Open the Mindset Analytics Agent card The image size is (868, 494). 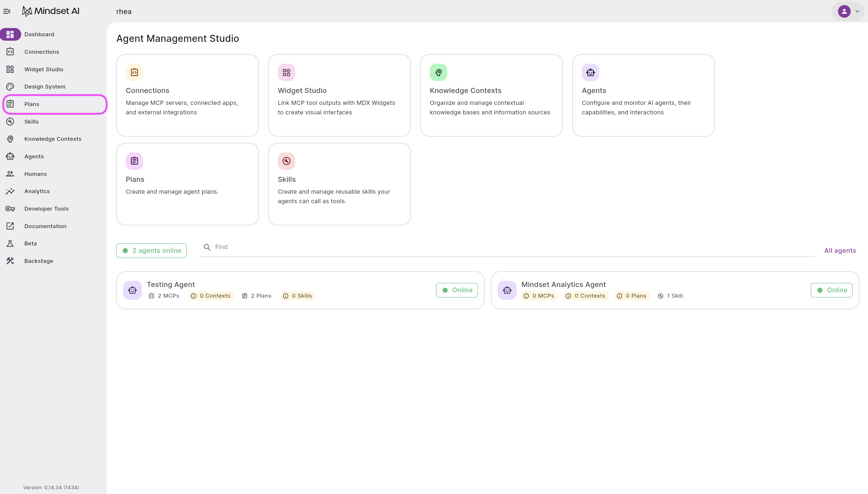[x=675, y=290]
